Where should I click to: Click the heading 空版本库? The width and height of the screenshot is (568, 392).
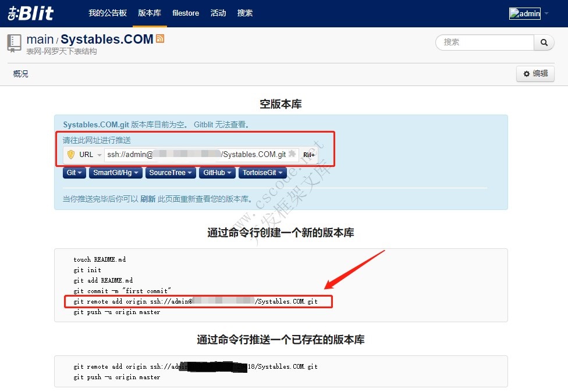point(281,104)
